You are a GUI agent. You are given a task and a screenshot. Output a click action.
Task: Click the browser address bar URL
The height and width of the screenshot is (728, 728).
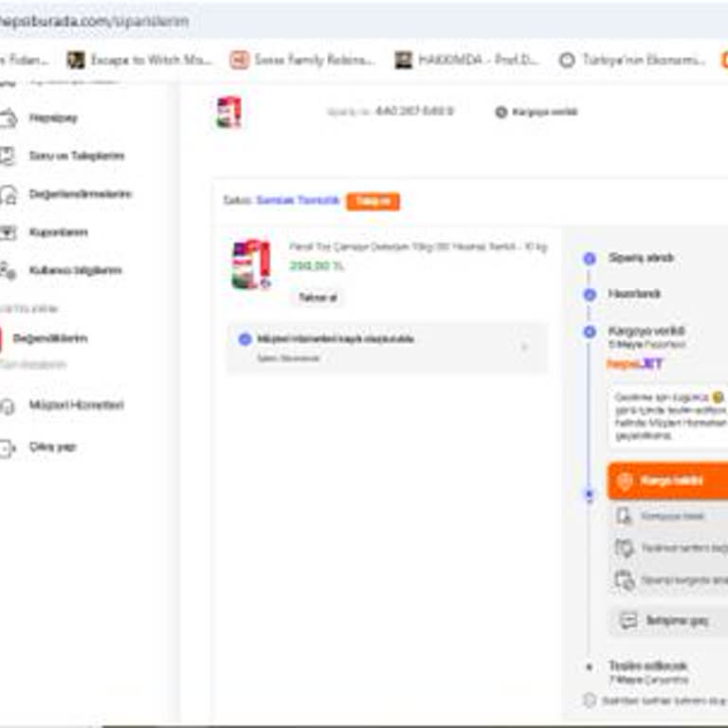[x=94, y=22]
